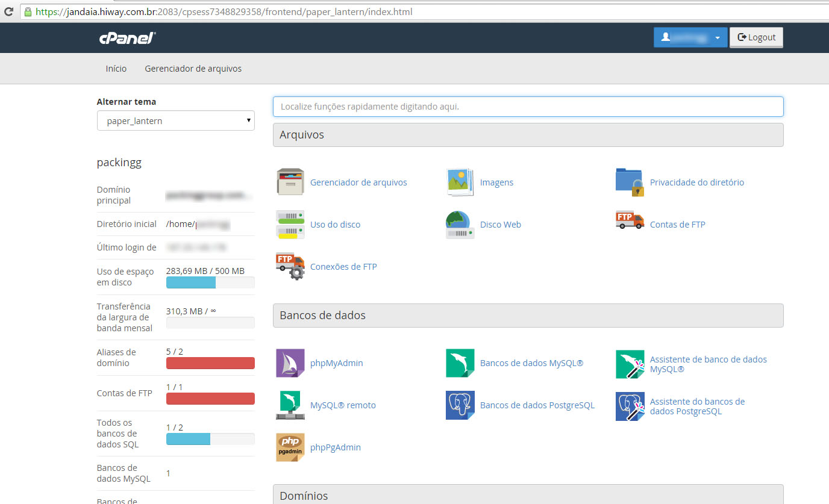Click the phpPgAdmin icon
The height and width of the screenshot is (504, 829).
pyautogui.click(x=290, y=447)
